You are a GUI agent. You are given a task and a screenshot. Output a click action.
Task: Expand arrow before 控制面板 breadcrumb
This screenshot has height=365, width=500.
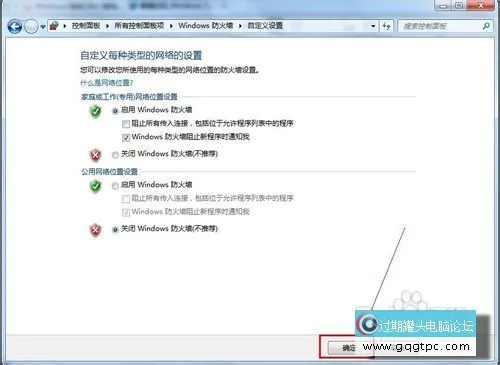click(65, 26)
